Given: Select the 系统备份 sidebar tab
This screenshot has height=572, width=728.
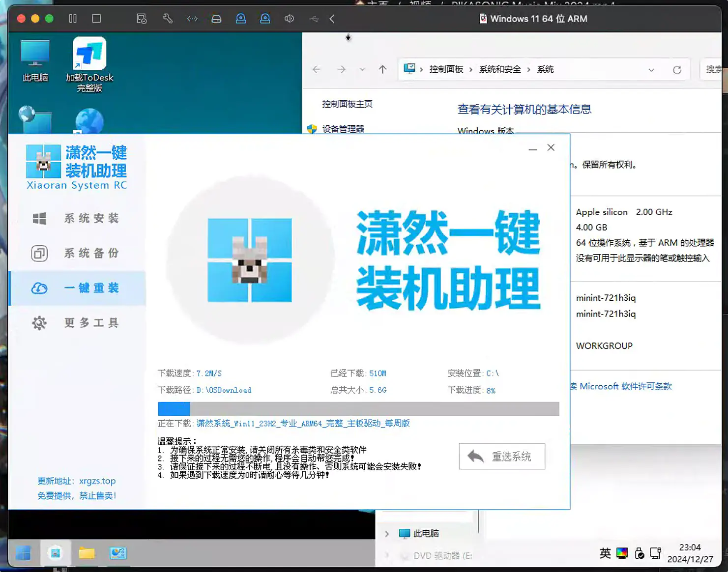Looking at the screenshot, I should coord(77,253).
